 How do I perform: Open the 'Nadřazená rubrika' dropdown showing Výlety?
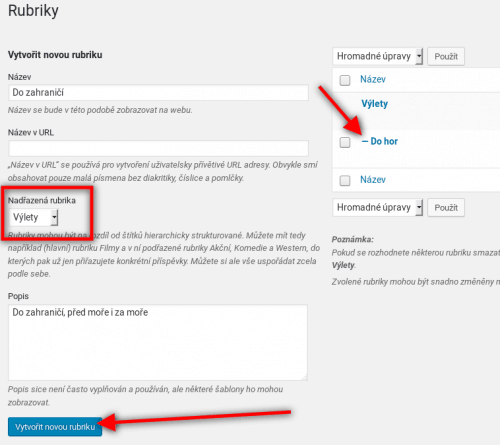[x=33, y=218]
